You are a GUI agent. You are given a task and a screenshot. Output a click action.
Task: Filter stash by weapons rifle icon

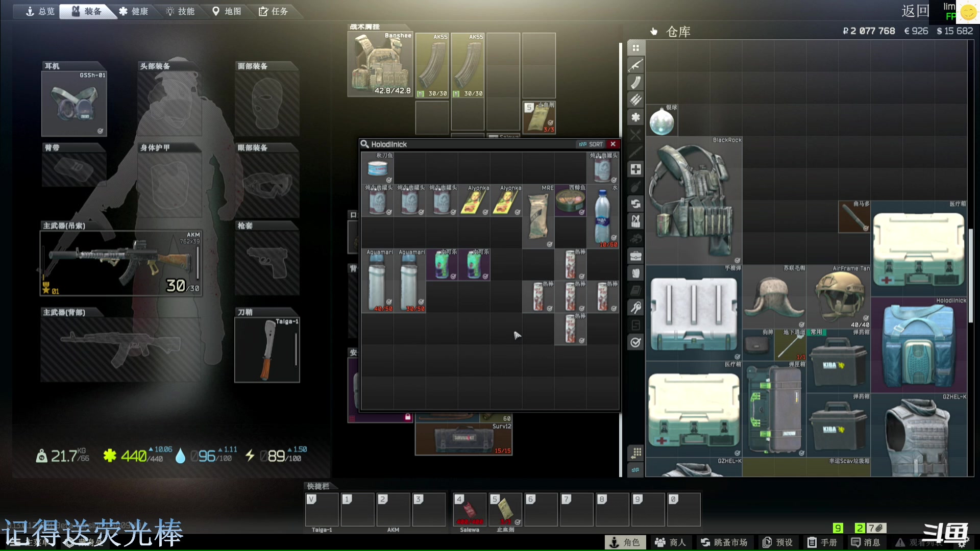[635, 65]
